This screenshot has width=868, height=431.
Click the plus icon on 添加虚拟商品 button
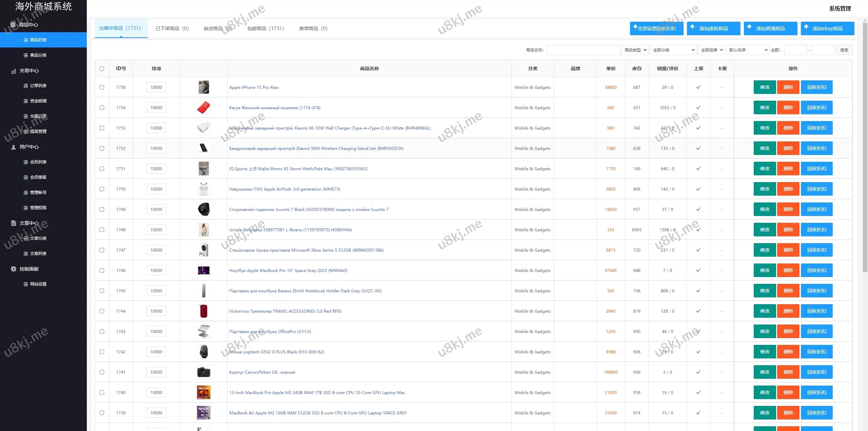tap(692, 27)
